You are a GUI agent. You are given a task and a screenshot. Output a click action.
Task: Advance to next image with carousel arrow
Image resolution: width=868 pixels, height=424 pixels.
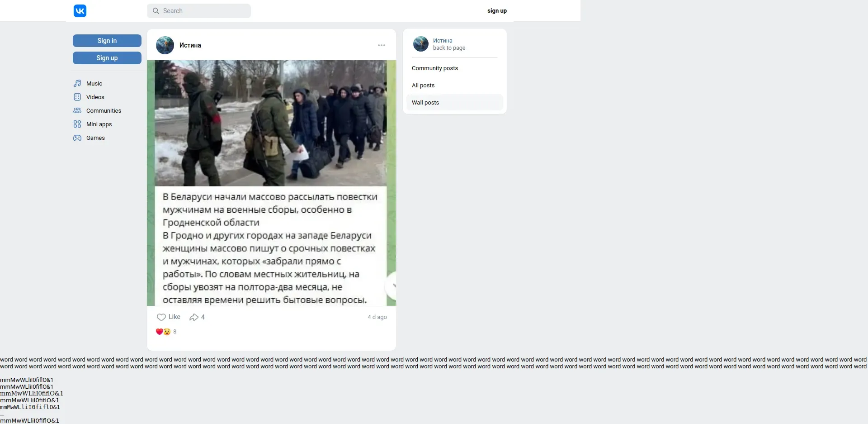[391, 286]
